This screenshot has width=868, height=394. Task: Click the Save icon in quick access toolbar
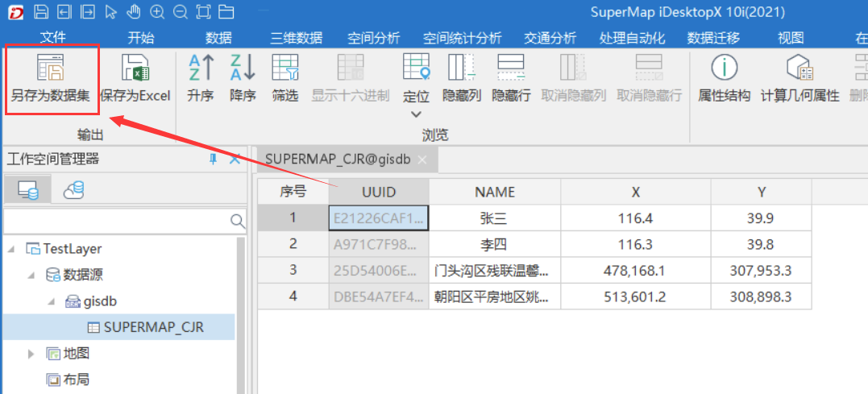(x=40, y=11)
